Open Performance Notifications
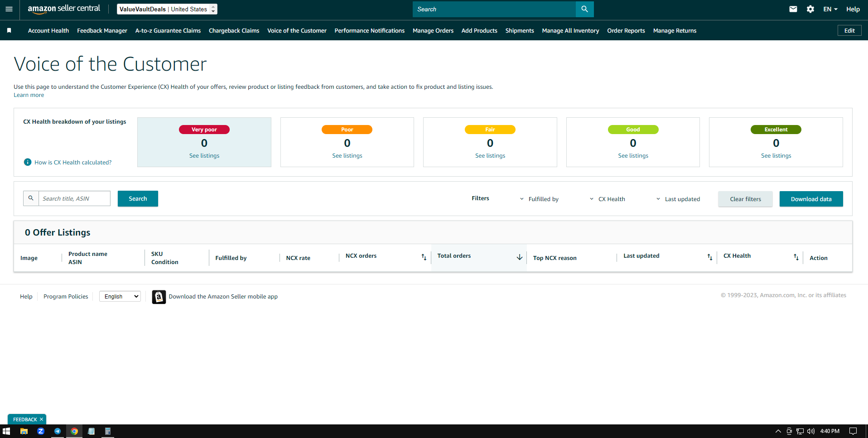Screen dimensions: 868x438 [370, 30]
